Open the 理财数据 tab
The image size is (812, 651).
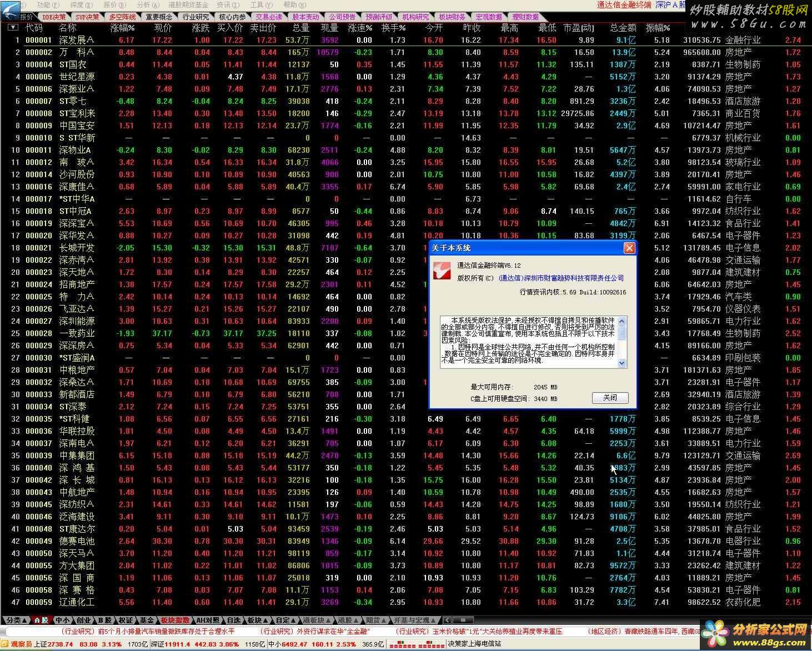(x=525, y=17)
